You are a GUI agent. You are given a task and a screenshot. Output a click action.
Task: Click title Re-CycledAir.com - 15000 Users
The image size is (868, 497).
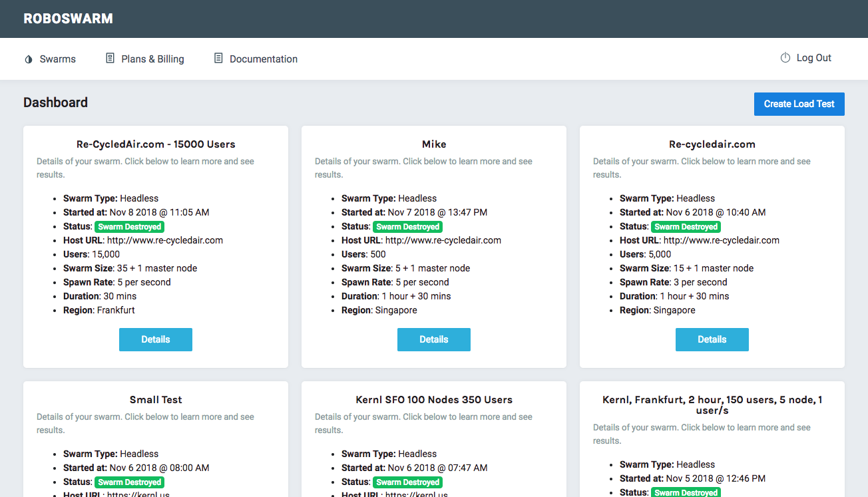tap(156, 144)
